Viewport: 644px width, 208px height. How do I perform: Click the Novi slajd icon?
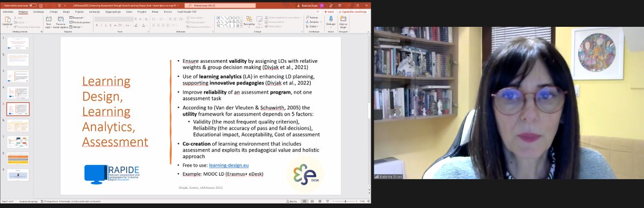tap(48, 19)
